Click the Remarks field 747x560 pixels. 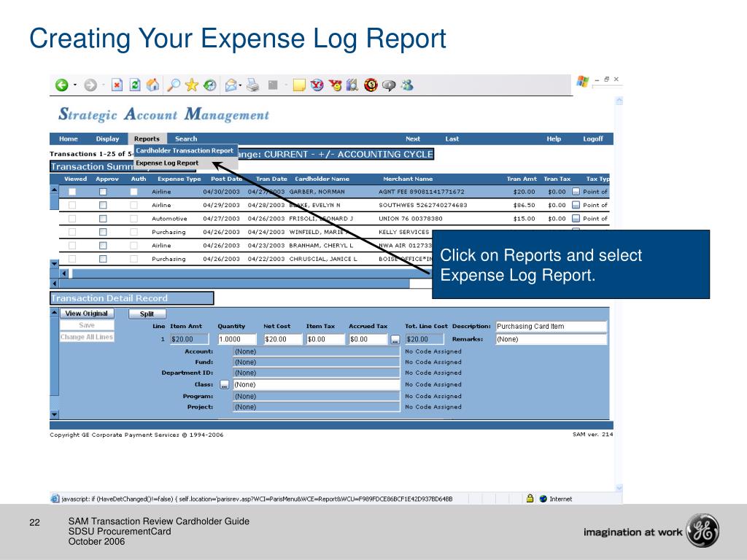(x=551, y=339)
